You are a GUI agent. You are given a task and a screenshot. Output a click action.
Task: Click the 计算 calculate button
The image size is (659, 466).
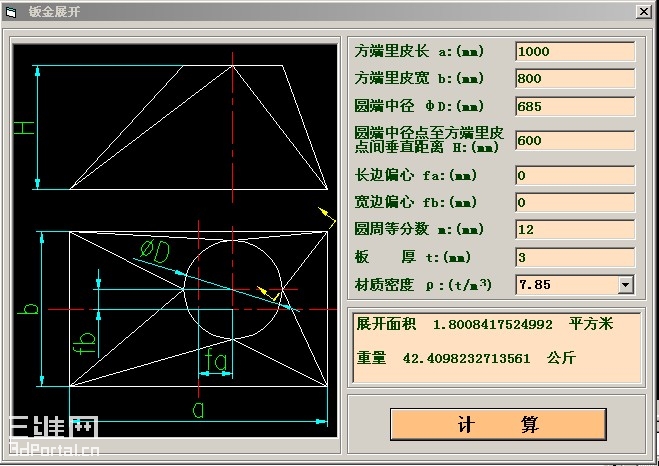click(498, 424)
